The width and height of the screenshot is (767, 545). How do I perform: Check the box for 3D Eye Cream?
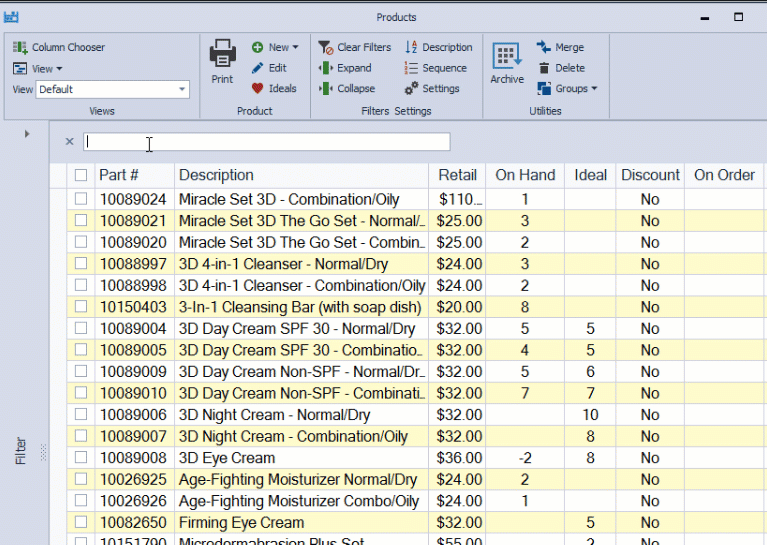point(81,457)
